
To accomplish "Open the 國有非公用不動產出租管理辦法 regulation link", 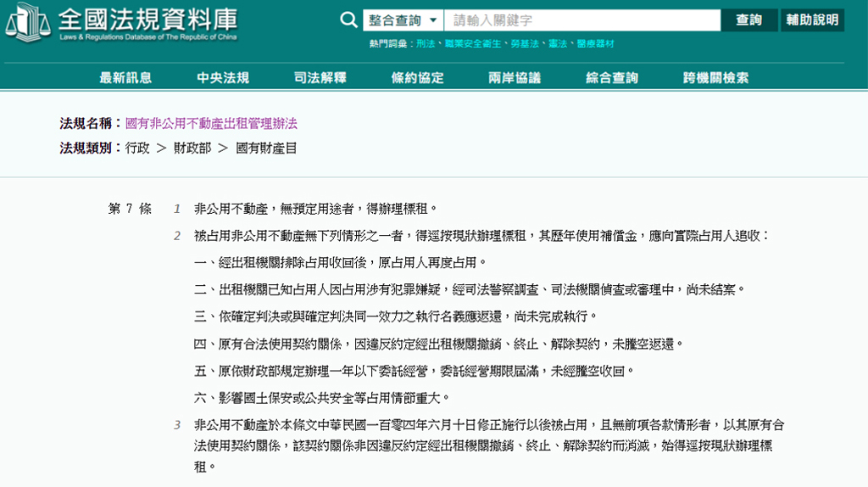I will click(211, 124).
